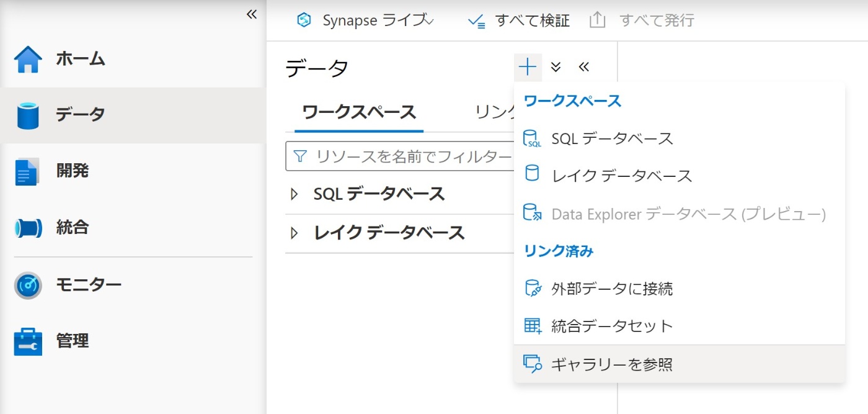Screen dimensions: 868x414
Task: Click the connect external data plug icon
Action: click(x=533, y=289)
